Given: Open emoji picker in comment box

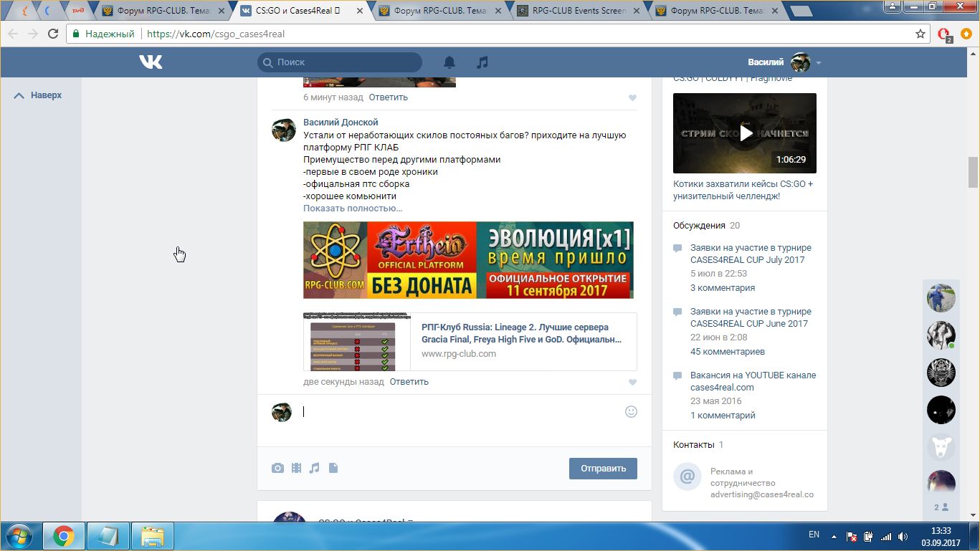Looking at the screenshot, I should [631, 412].
